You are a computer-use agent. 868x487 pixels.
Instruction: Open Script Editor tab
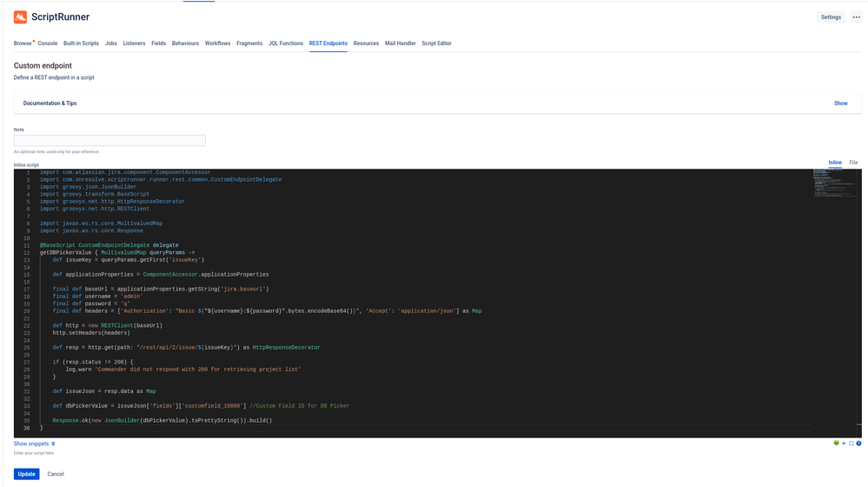pyautogui.click(x=436, y=43)
